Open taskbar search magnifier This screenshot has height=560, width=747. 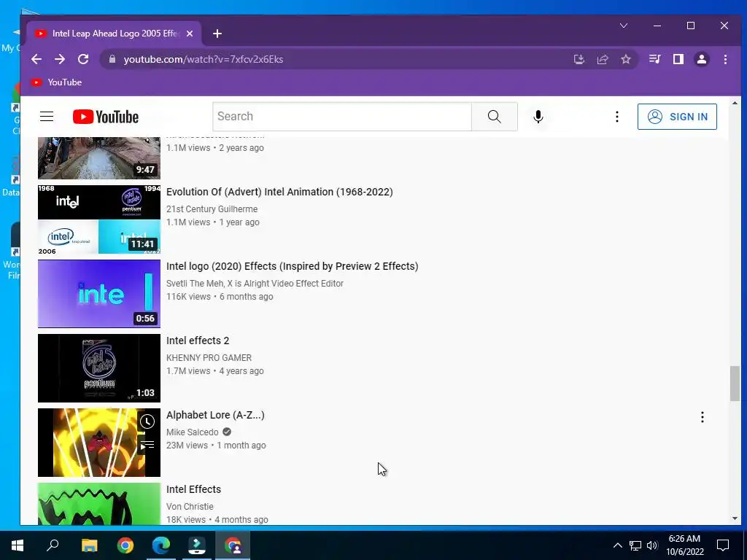(x=53, y=545)
